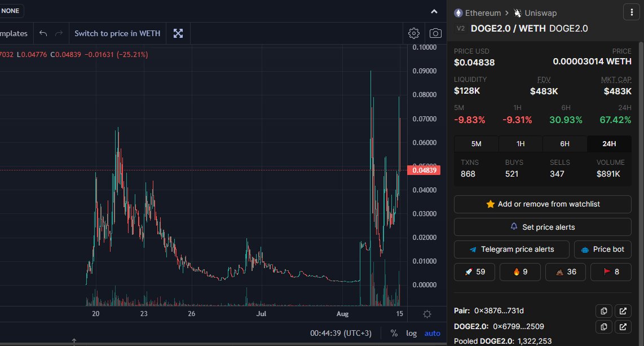Collapse the top panel with the up chevron
Screen dimensions: 644x346
coord(434,11)
